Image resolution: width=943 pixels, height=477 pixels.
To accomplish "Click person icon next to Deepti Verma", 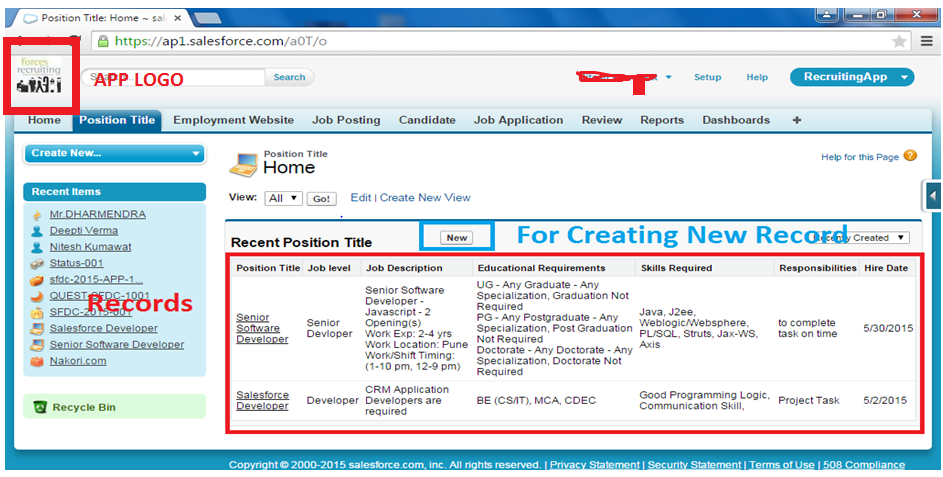I will [37, 231].
